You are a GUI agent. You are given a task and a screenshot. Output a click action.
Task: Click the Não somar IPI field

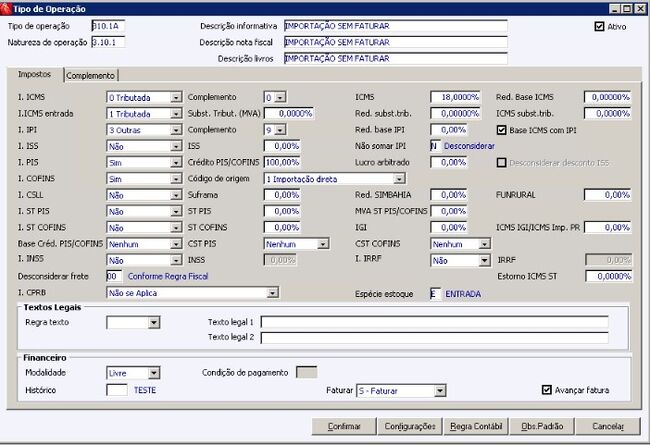(x=435, y=146)
